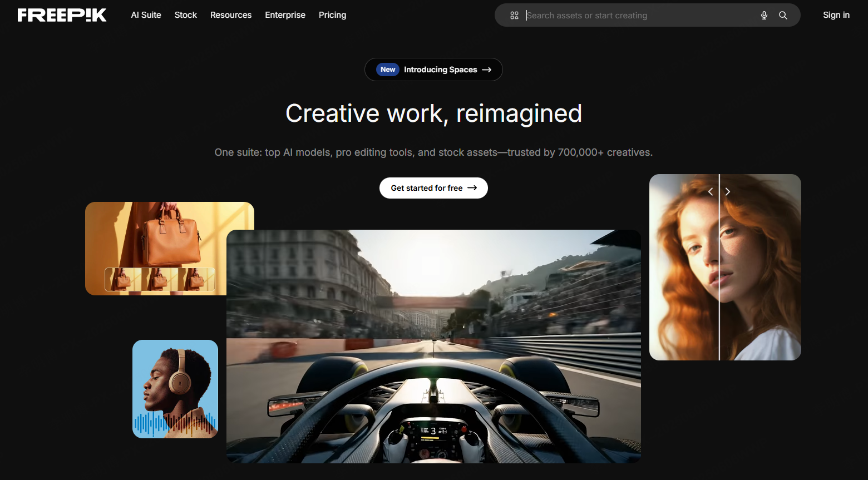Click the microphone voice search icon
This screenshot has width=868, height=480.
pos(764,16)
